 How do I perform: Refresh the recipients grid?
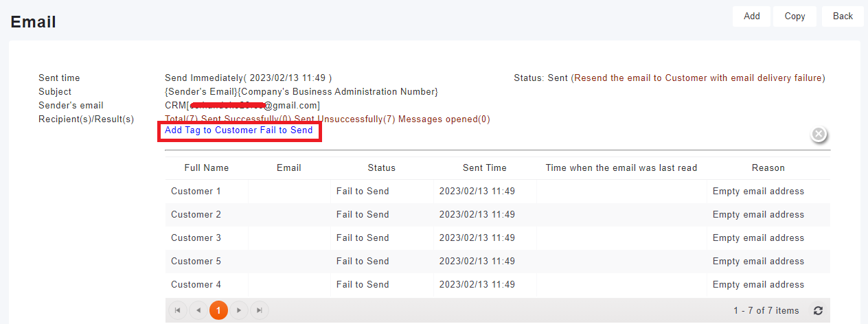click(x=818, y=311)
